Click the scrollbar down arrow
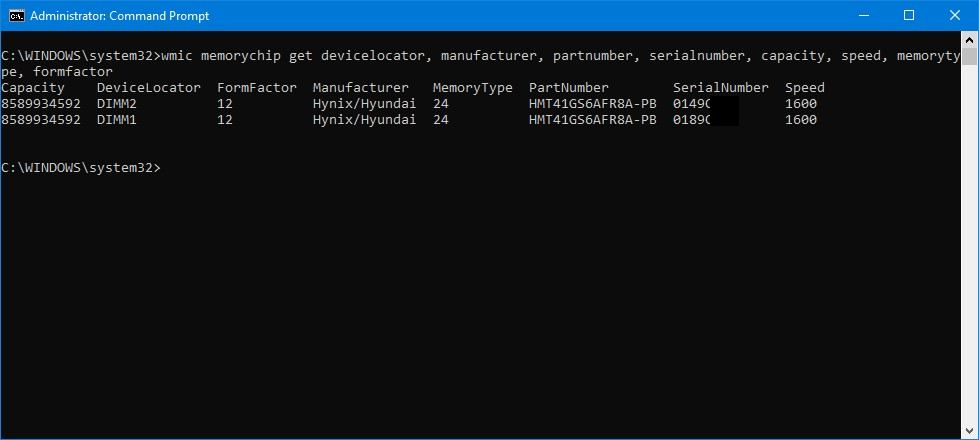This screenshot has width=979, height=440. [x=970, y=431]
